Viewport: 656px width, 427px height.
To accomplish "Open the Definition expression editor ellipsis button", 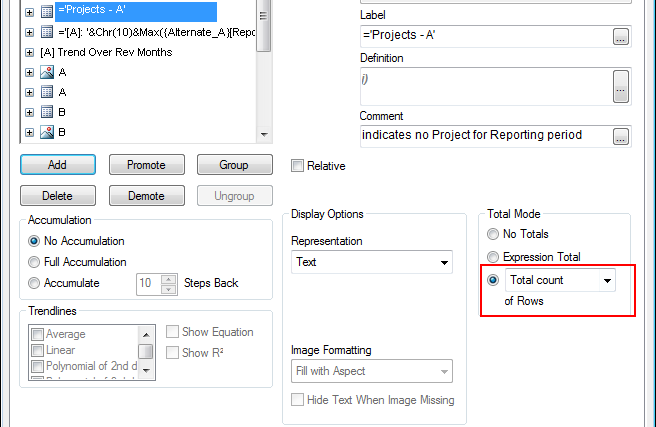I will pyautogui.click(x=621, y=85).
